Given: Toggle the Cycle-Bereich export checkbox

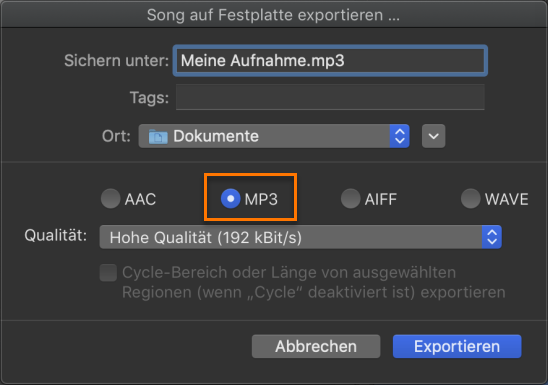Looking at the screenshot, I should point(108,273).
